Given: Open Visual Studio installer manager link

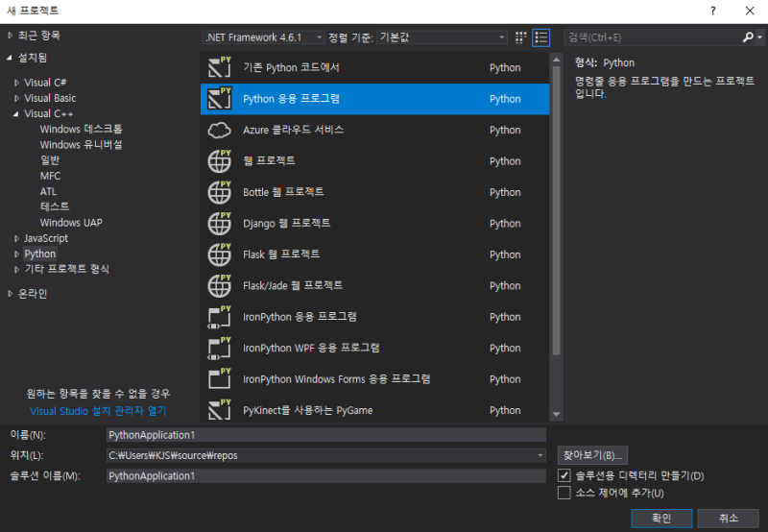Looking at the screenshot, I should click(98, 411).
